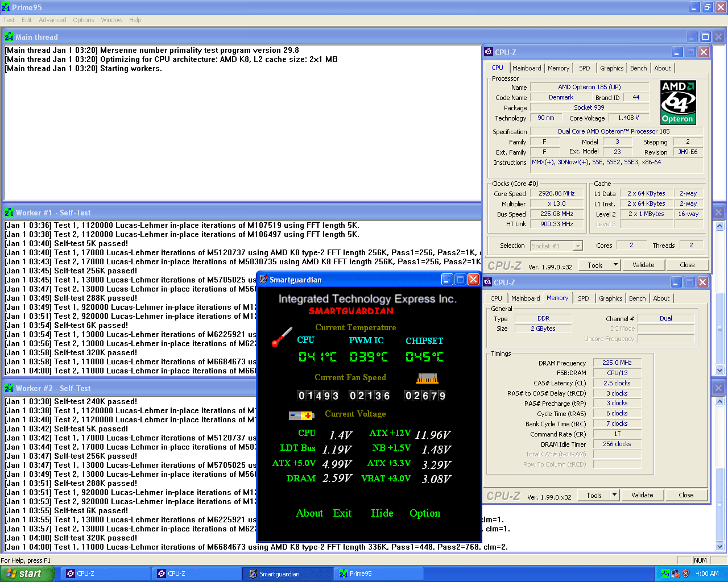Select Memory tab in upper CPU-Z
This screenshot has height=582, width=728.
[x=559, y=68]
